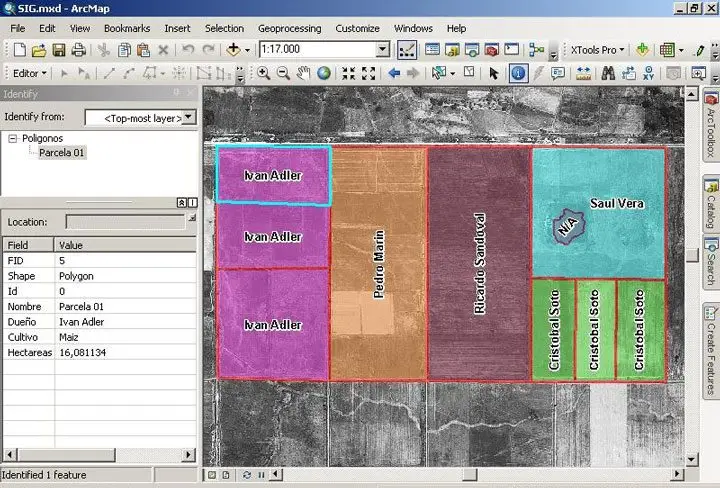
Task: Open the Identify from layer dropdown
Action: point(188,117)
